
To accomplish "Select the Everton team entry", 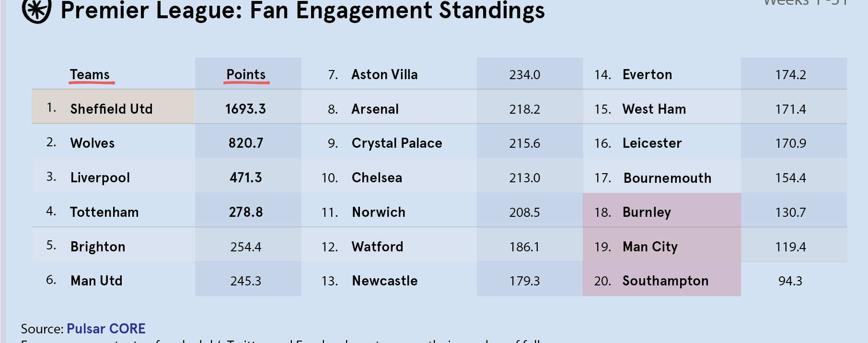I will (x=647, y=74).
